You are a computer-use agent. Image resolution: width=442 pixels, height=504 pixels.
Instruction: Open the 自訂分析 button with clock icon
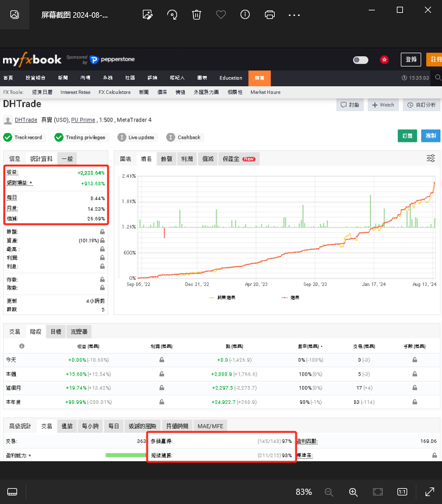(421, 105)
